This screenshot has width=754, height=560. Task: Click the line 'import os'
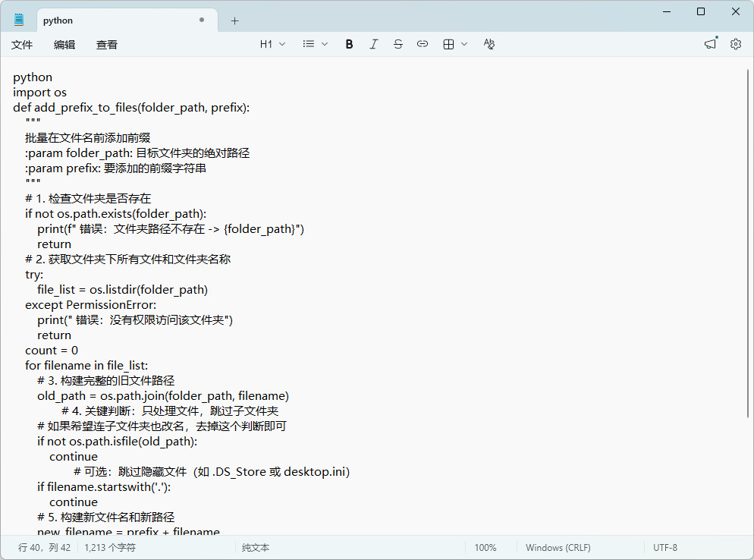pyautogui.click(x=39, y=93)
